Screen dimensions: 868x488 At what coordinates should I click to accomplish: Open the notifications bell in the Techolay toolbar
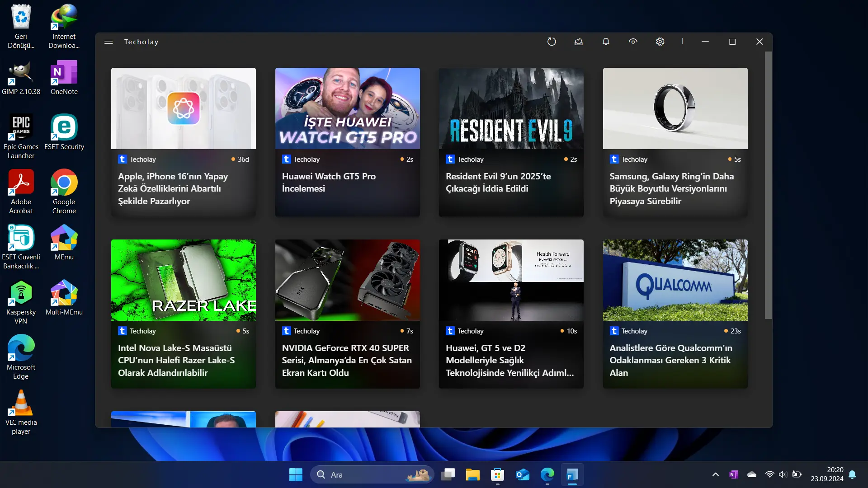(x=606, y=42)
